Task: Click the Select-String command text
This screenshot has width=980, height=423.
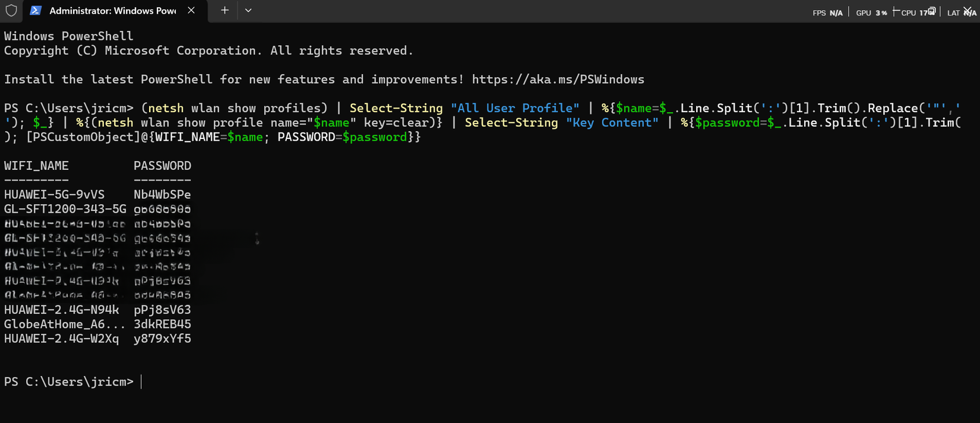Action: (396, 108)
